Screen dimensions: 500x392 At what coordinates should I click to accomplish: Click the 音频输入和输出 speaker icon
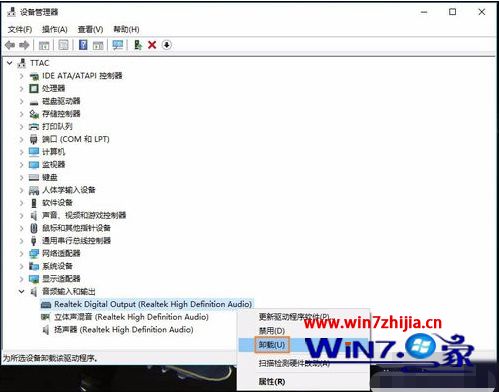tap(34, 292)
